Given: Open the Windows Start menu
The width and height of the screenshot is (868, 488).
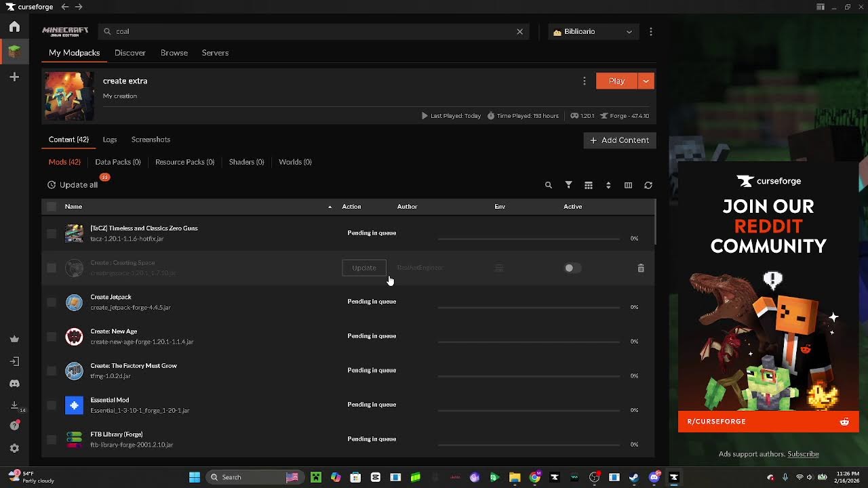Looking at the screenshot, I should click(195, 477).
